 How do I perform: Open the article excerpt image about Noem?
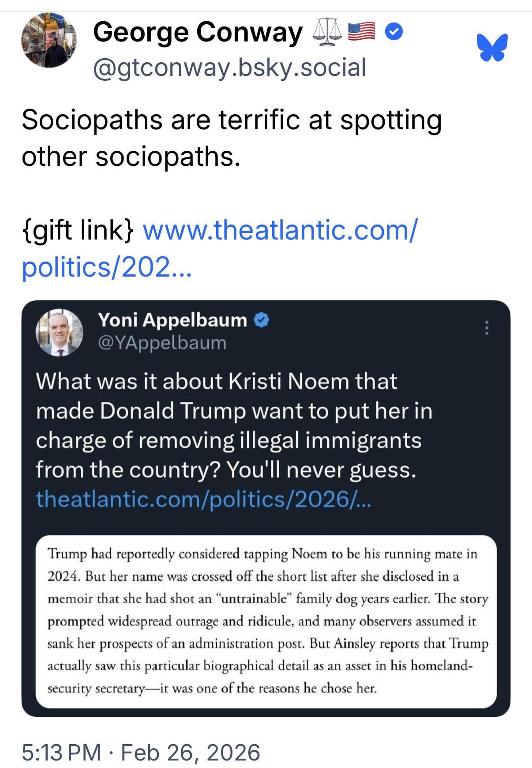(x=266, y=622)
